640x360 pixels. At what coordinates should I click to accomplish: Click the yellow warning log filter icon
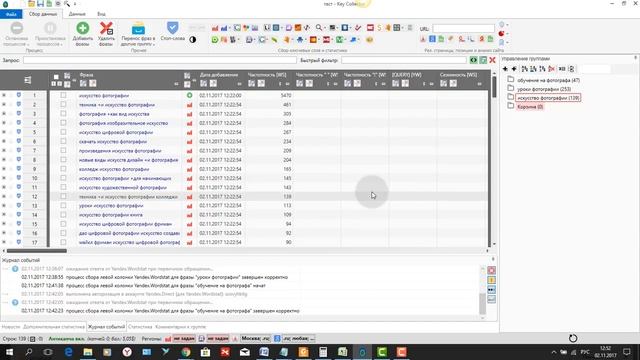491,280
